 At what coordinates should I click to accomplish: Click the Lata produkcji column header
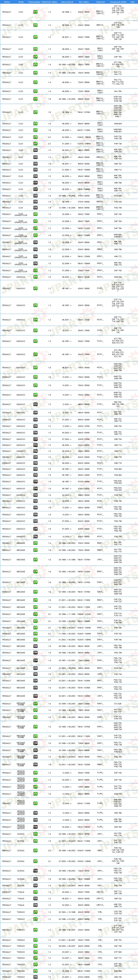pyautogui.click(x=67, y=2)
